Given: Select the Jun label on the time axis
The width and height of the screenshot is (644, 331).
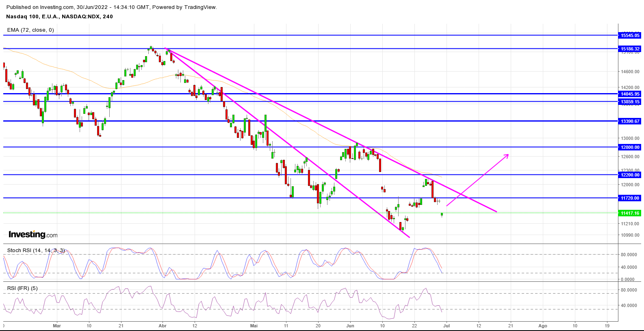Looking at the screenshot, I should click(x=350, y=326).
